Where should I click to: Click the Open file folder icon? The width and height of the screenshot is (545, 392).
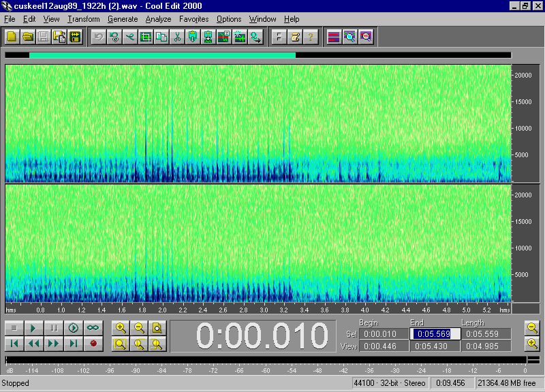pos(27,37)
